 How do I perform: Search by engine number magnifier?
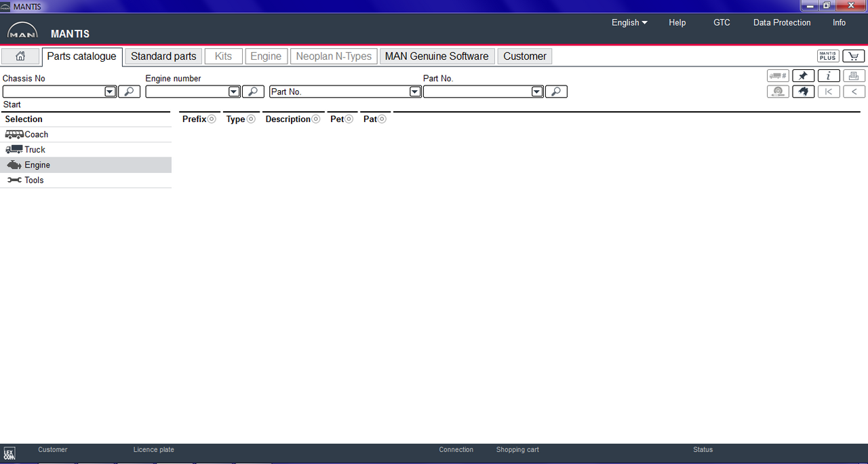pos(253,92)
